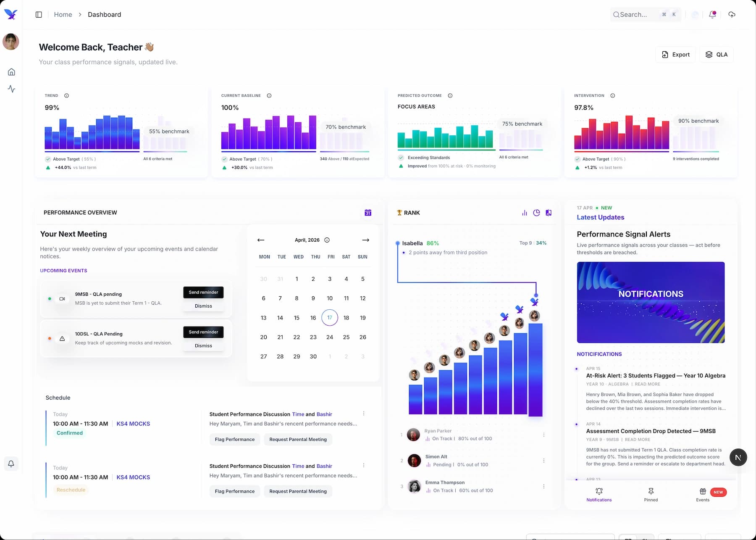Open the three-dot menu on Ryan Parker's row
Viewport: 756px width, 540px height.
point(544,435)
